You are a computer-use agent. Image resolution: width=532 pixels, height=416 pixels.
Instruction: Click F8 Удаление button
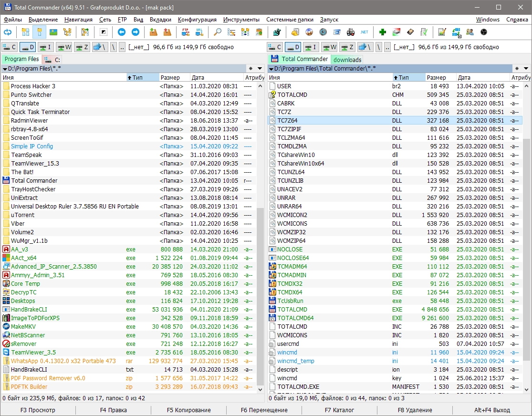[x=415, y=410]
